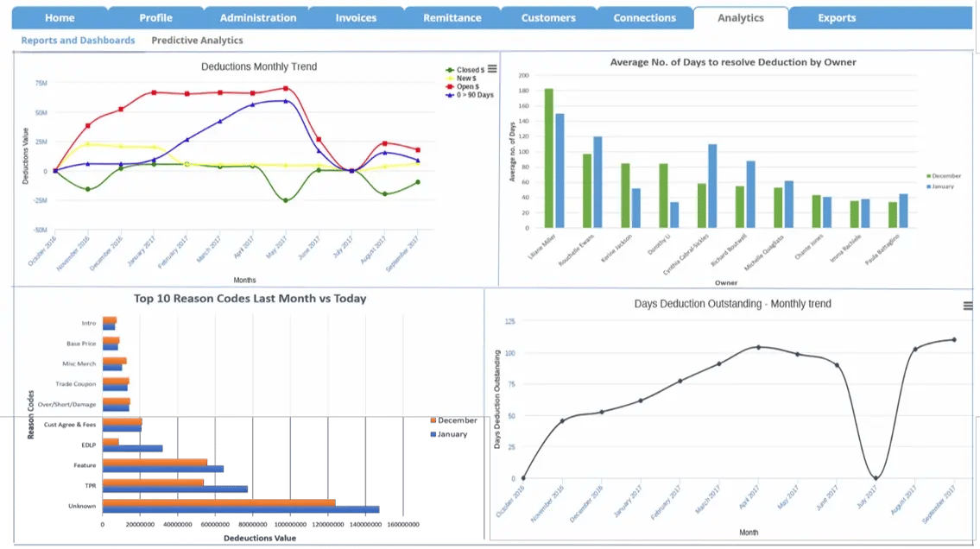Click January legend in owner bar chart
This screenshot has width=980, height=549.
(x=940, y=186)
